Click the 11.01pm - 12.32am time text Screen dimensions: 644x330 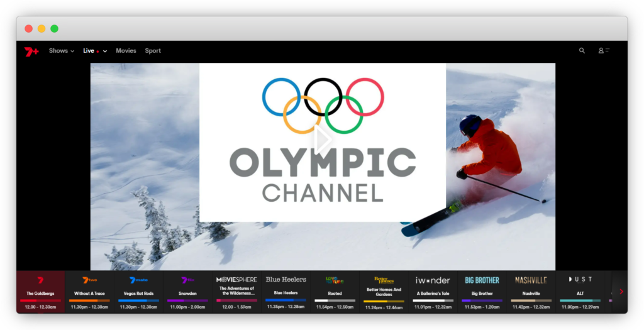pyautogui.click(x=433, y=307)
